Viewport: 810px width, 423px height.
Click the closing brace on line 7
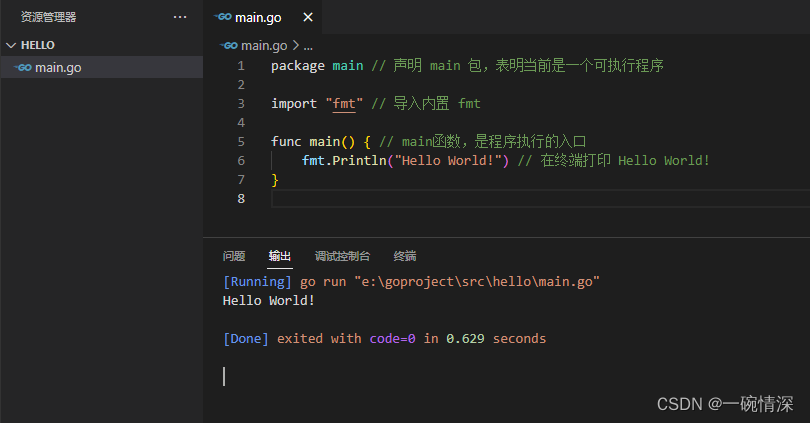(275, 180)
